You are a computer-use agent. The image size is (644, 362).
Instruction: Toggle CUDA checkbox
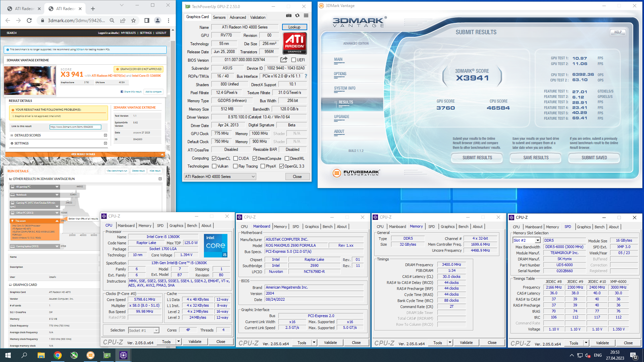pos(235,159)
